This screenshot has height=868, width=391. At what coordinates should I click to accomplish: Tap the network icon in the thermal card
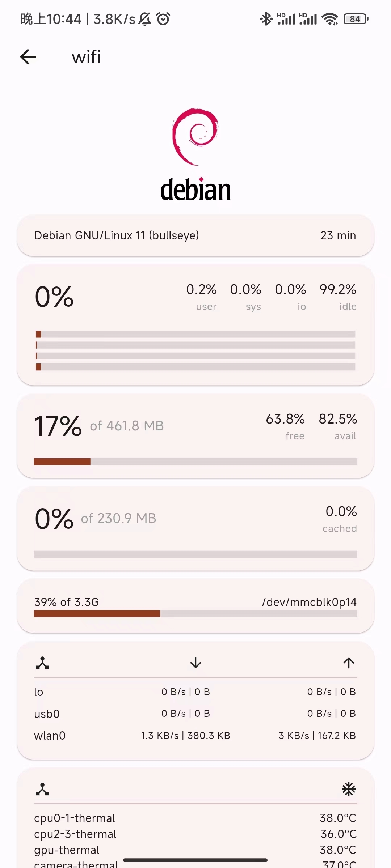pyautogui.click(x=42, y=789)
